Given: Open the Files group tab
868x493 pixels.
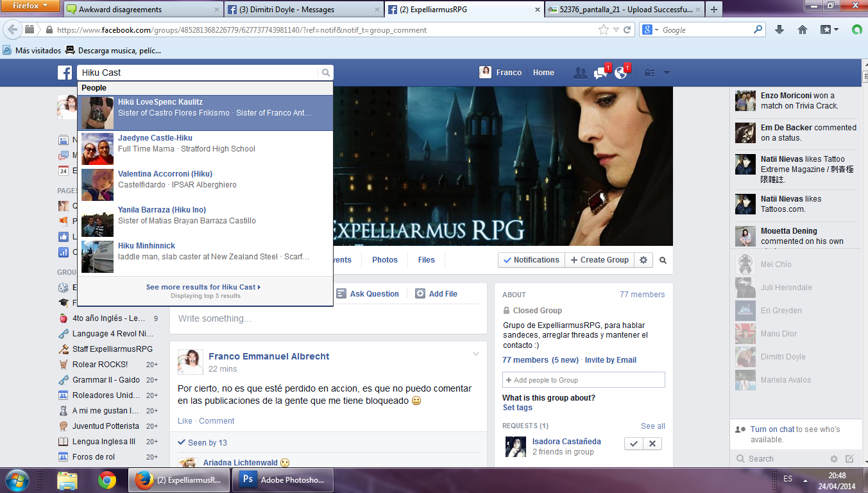Looking at the screenshot, I should [426, 260].
